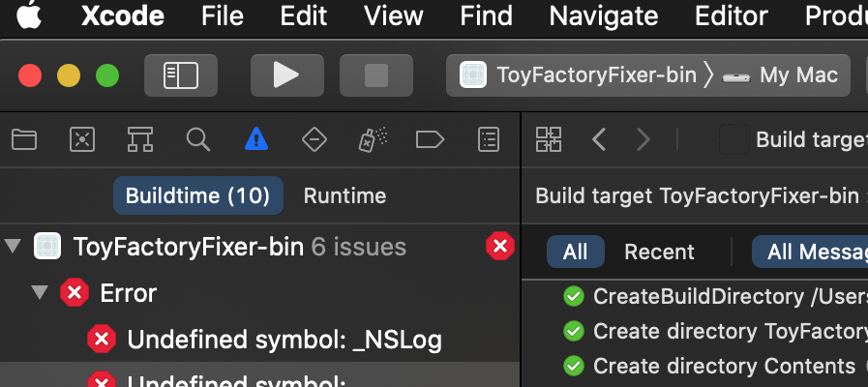Choose the My Mac run destination
Screen dimensions: 868x387
pyautogui.click(x=780, y=75)
